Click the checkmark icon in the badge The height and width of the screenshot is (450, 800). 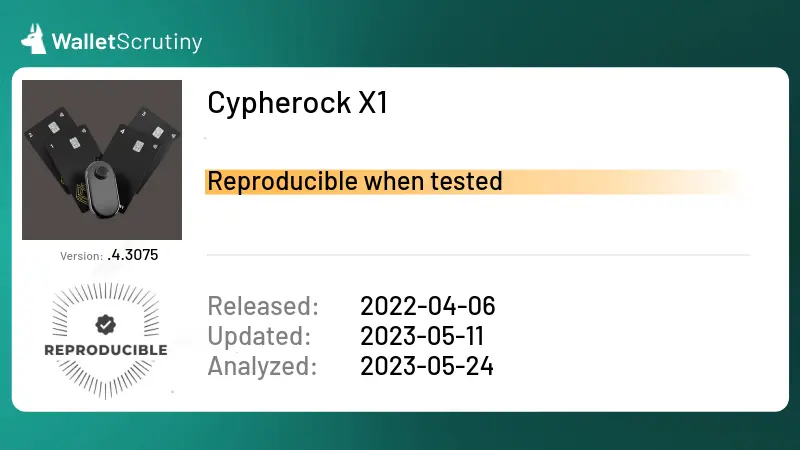click(x=104, y=324)
